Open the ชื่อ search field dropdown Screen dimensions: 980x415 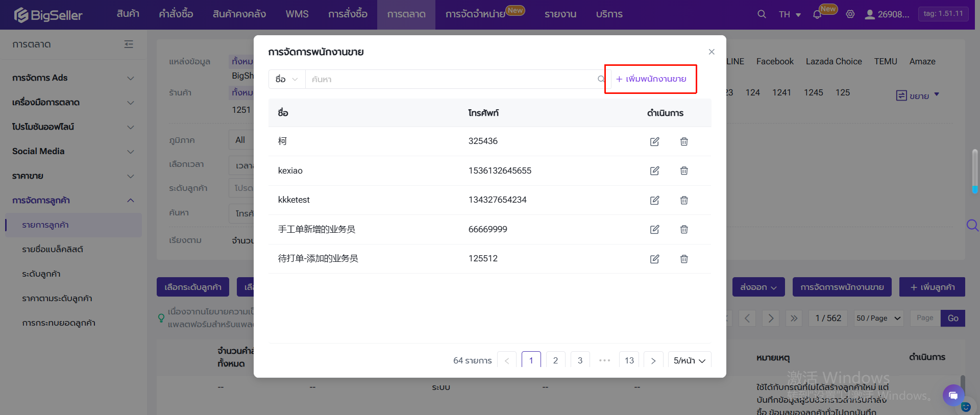pyautogui.click(x=286, y=79)
